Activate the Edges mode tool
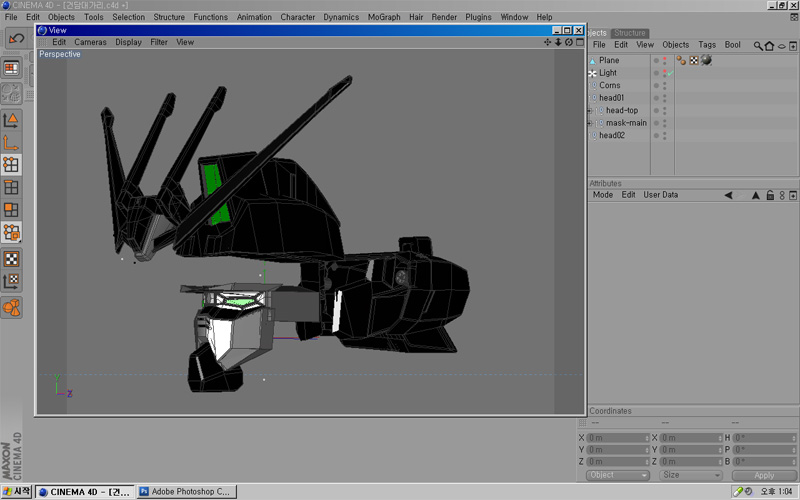 pyautogui.click(x=11, y=187)
